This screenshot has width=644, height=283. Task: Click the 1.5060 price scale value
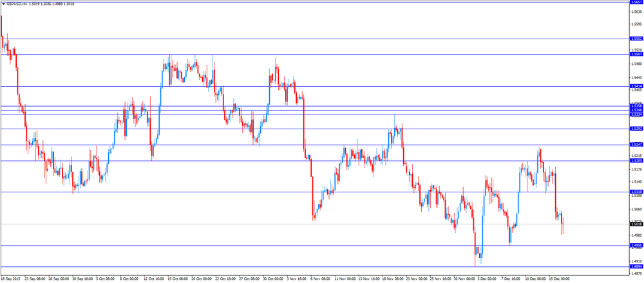pyautogui.click(x=636, y=209)
